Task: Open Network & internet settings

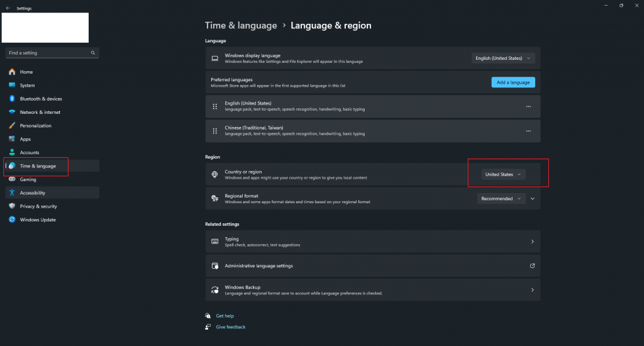Action: pyautogui.click(x=52, y=112)
